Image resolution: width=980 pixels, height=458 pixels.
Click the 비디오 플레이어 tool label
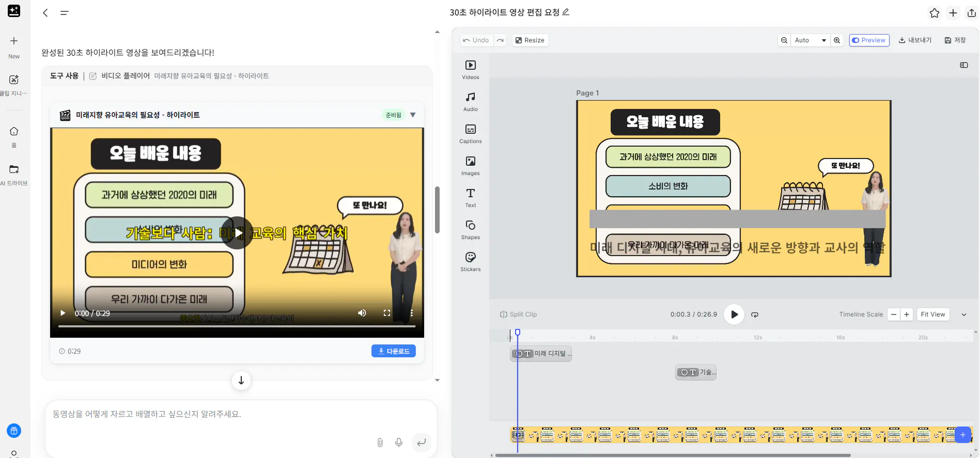point(126,76)
